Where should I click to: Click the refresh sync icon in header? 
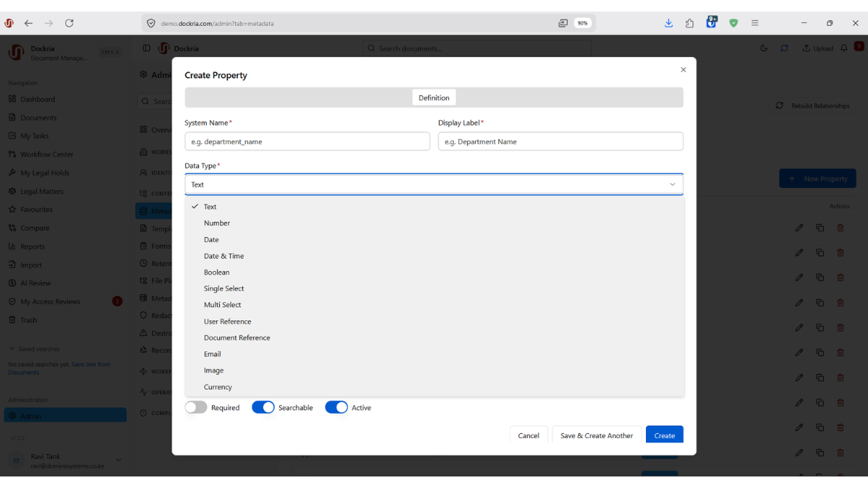coord(784,48)
